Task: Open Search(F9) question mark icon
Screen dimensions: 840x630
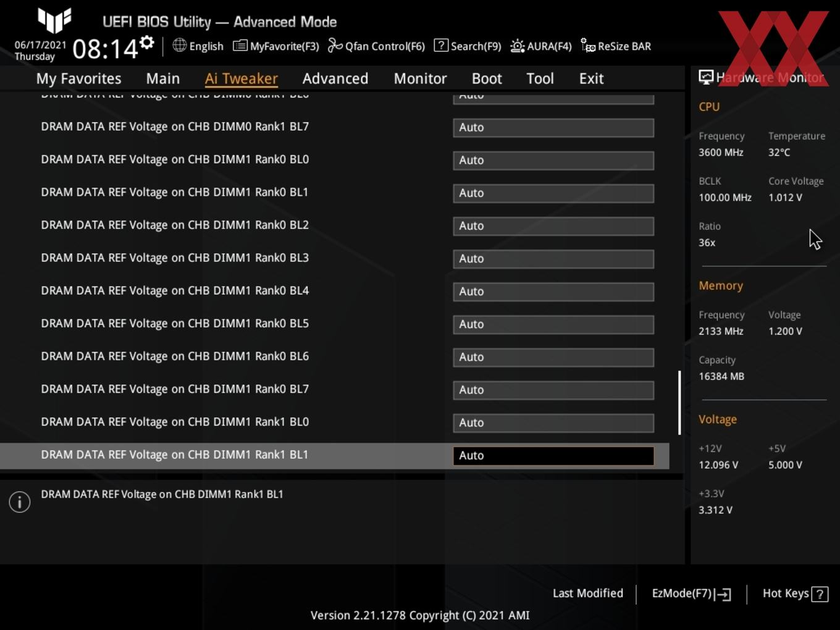Action: point(441,45)
